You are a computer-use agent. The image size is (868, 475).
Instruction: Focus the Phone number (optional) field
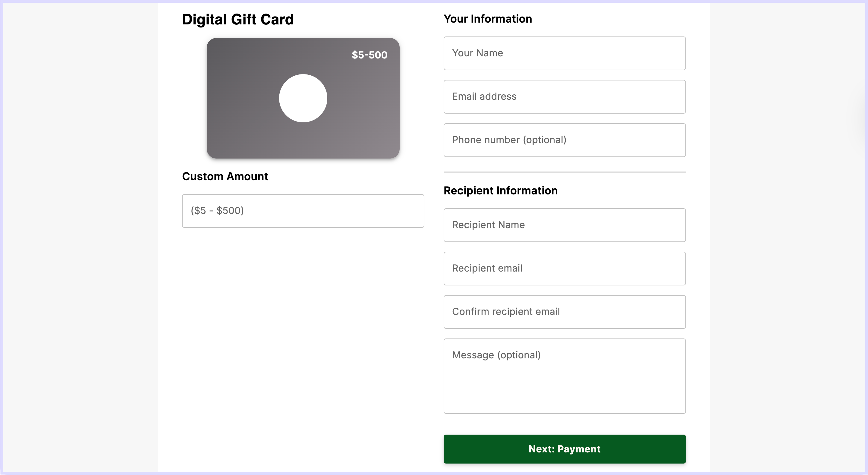[x=565, y=140]
